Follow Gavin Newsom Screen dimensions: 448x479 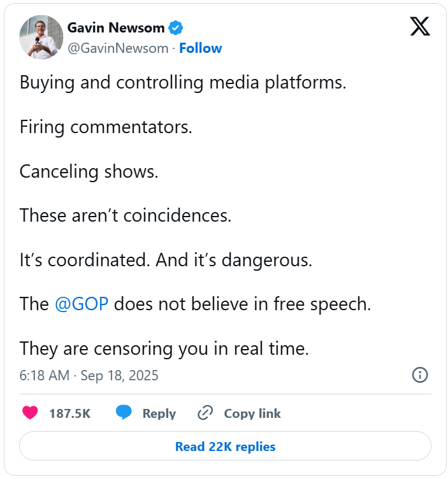[x=201, y=48]
